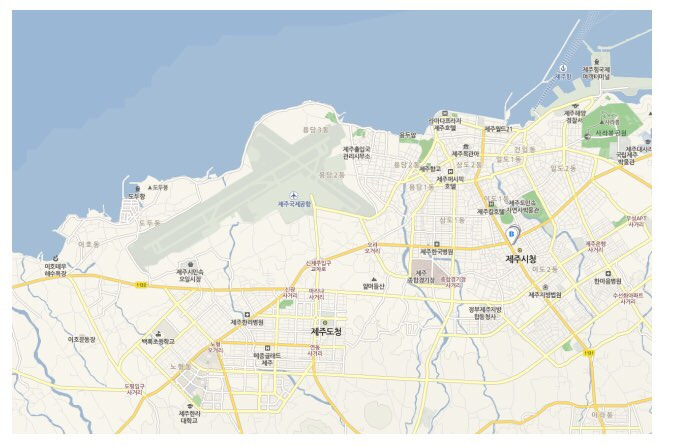
Task: Click the 라마다프라자 제주호텔 hotel icon
Action: [445, 113]
